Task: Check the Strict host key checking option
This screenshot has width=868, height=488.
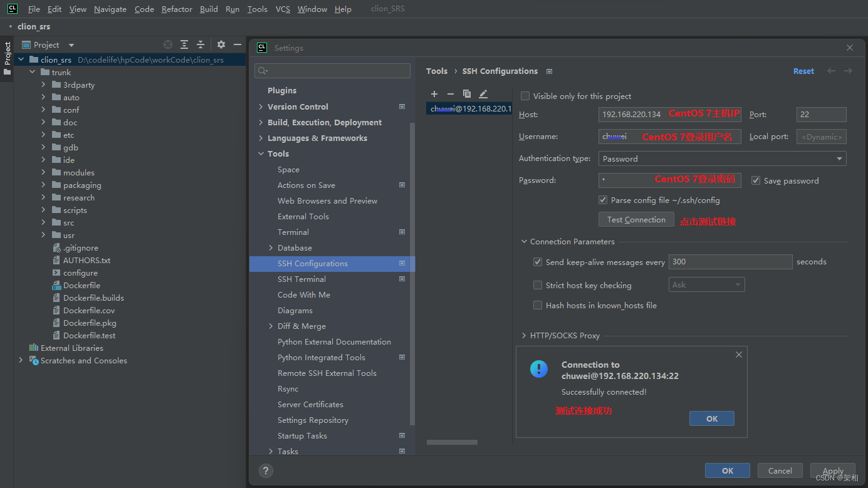Action: [x=538, y=285]
